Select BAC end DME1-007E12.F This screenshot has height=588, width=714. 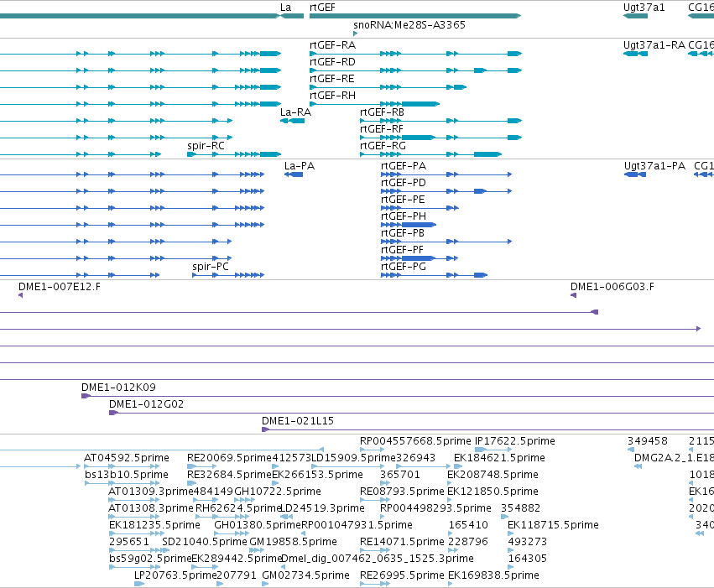60,287
